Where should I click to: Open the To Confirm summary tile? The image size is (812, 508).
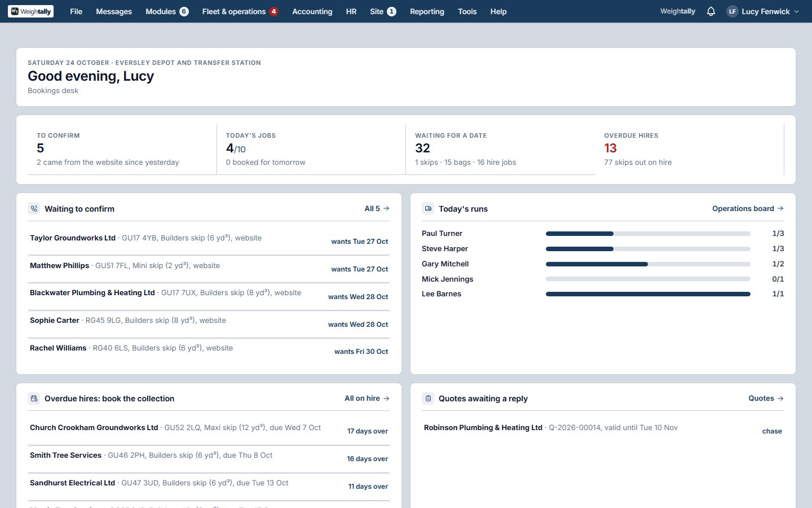tap(122, 149)
